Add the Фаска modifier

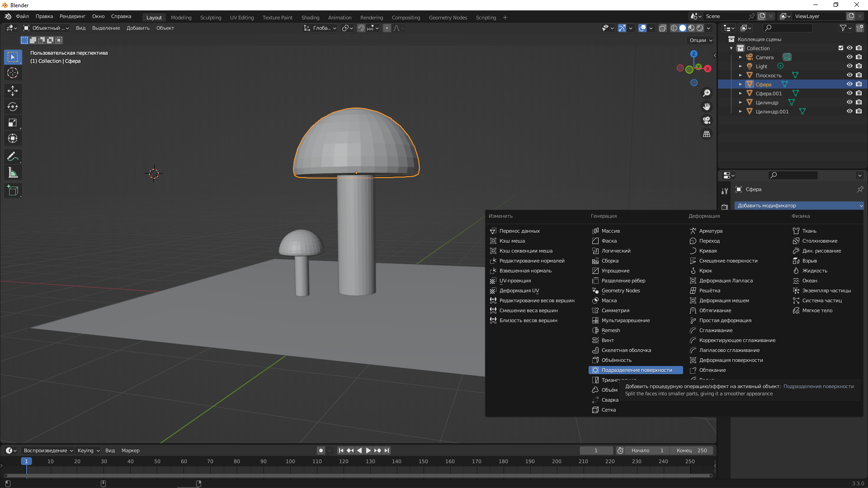[x=609, y=241]
